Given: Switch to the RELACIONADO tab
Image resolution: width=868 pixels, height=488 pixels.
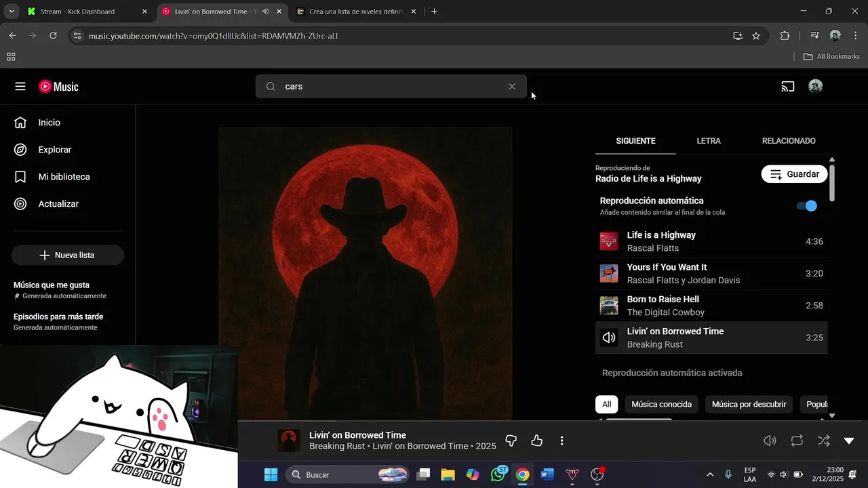Looking at the screenshot, I should click(x=789, y=141).
